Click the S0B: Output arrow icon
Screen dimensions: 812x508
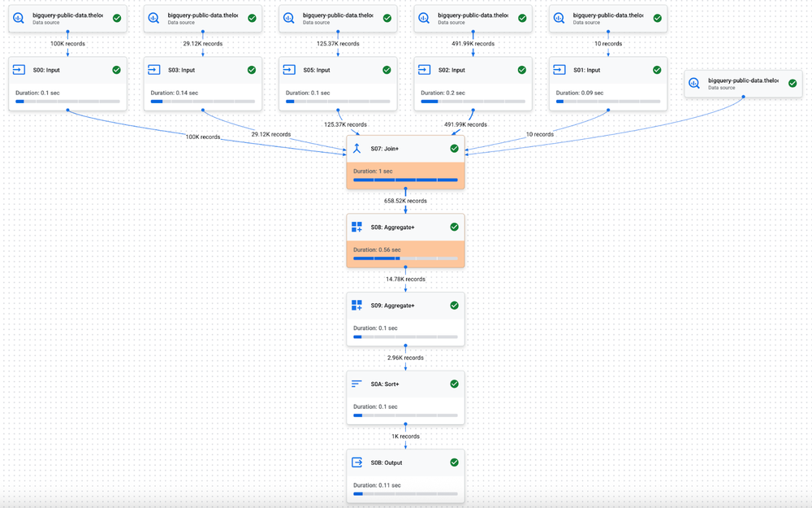[356, 462]
